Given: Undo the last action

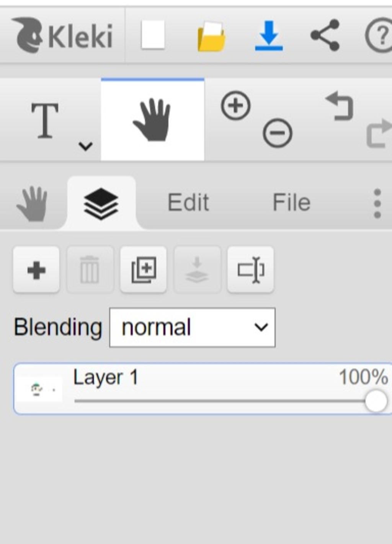Looking at the screenshot, I should pos(340,106).
